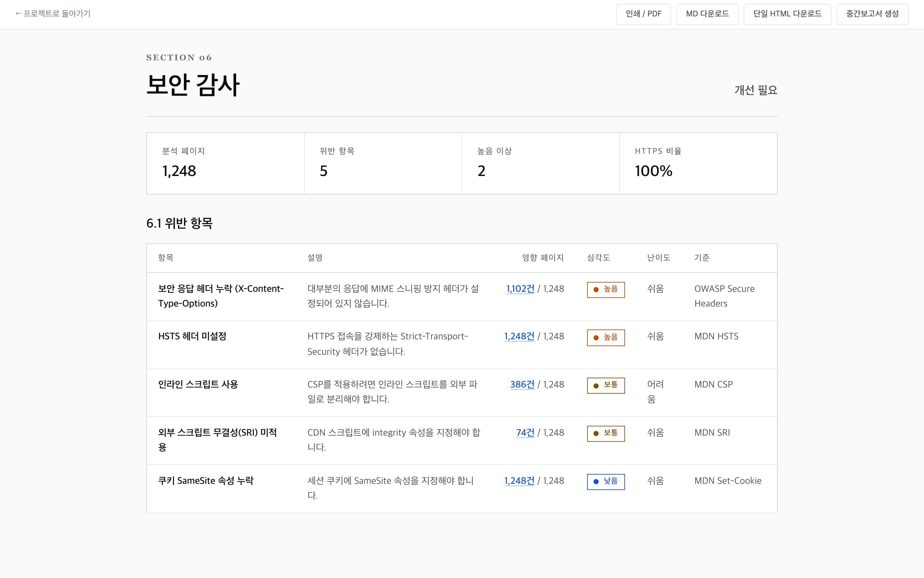
Task: Click the 낮음 severity badge
Action: coord(606,482)
